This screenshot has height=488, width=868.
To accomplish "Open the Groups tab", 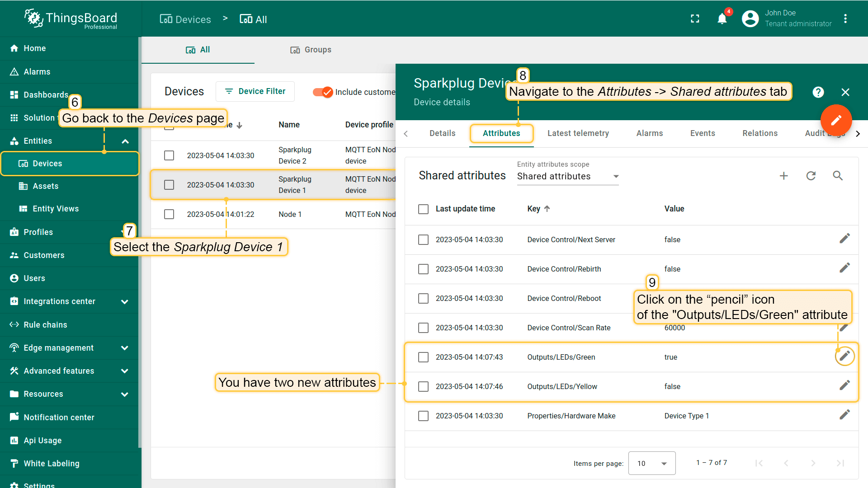I will [x=311, y=50].
